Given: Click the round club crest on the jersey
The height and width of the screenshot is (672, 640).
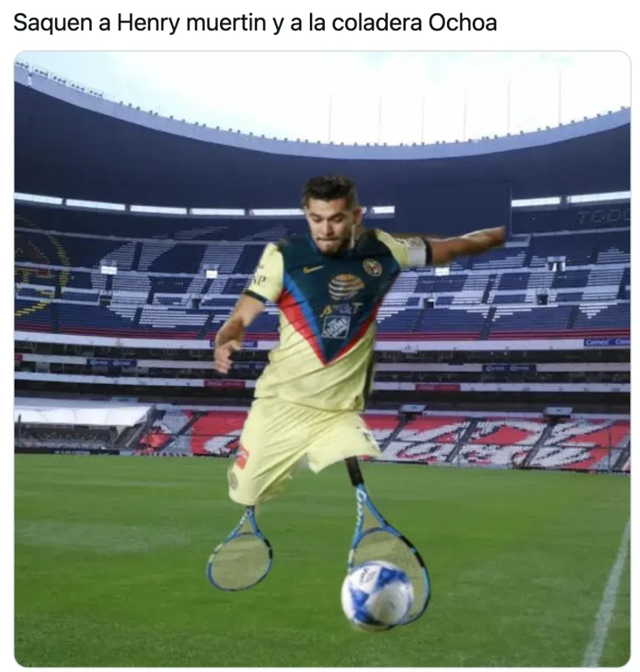Looking at the screenshot, I should click(x=372, y=266).
